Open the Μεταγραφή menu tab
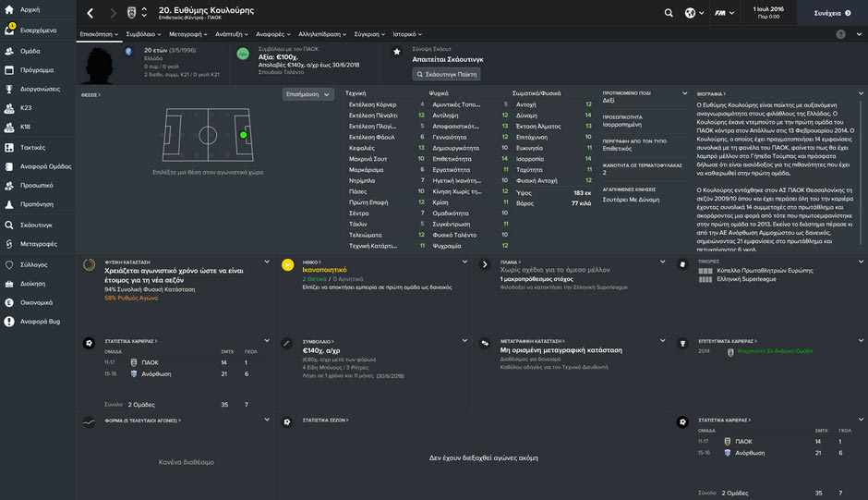 tap(187, 34)
